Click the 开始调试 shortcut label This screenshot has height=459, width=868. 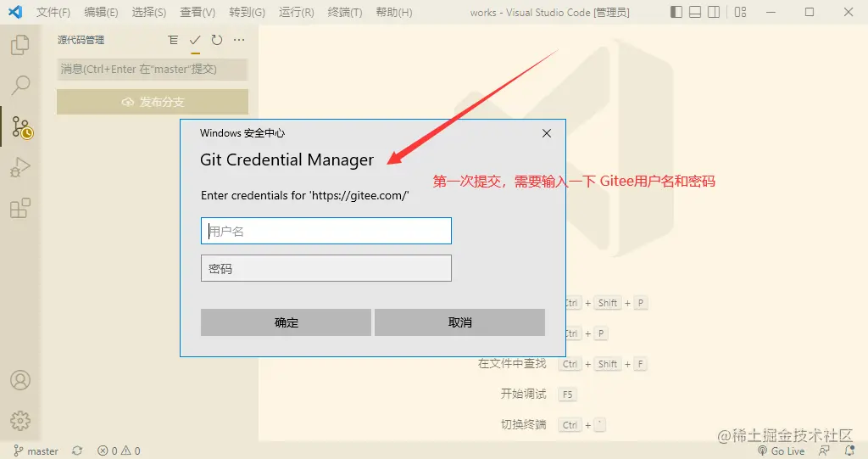(x=523, y=395)
